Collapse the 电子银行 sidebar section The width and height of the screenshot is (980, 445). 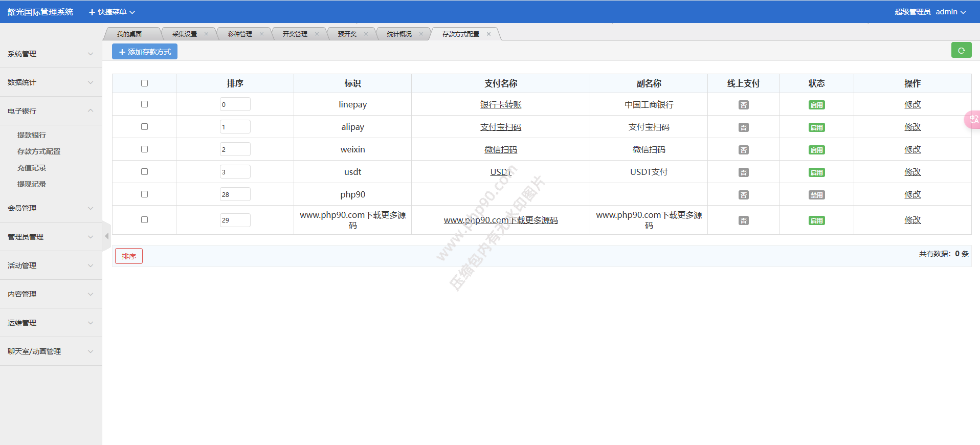[50, 111]
